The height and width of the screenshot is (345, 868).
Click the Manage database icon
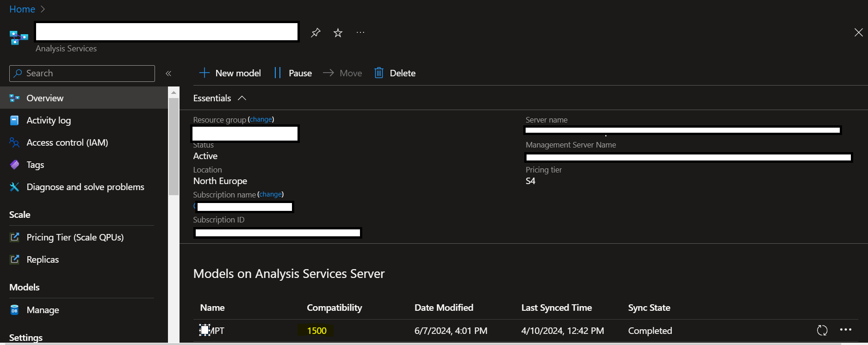(14, 310)
